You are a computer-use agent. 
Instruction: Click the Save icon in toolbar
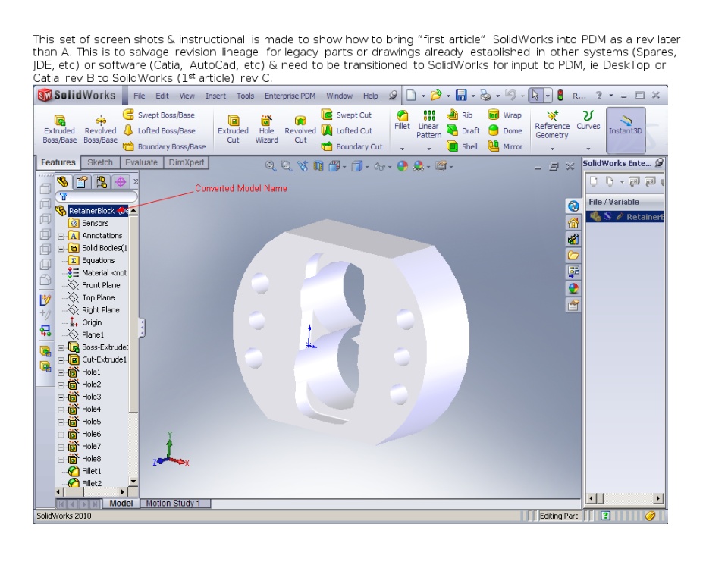461,96
